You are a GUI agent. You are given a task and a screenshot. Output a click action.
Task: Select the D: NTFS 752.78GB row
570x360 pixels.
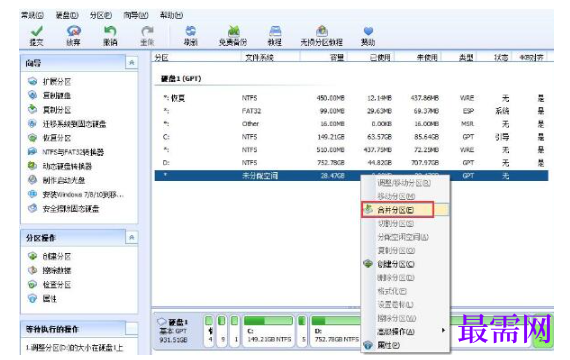(351, 163)
